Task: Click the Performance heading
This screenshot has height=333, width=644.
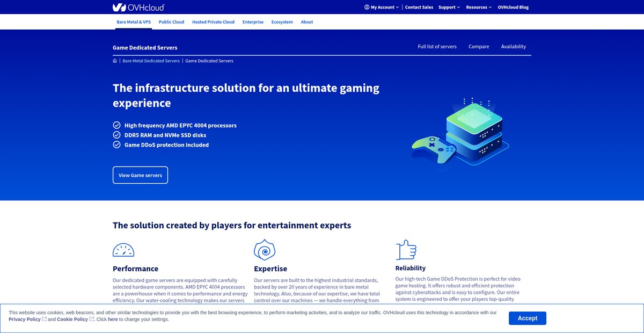Action: (135, 269)
